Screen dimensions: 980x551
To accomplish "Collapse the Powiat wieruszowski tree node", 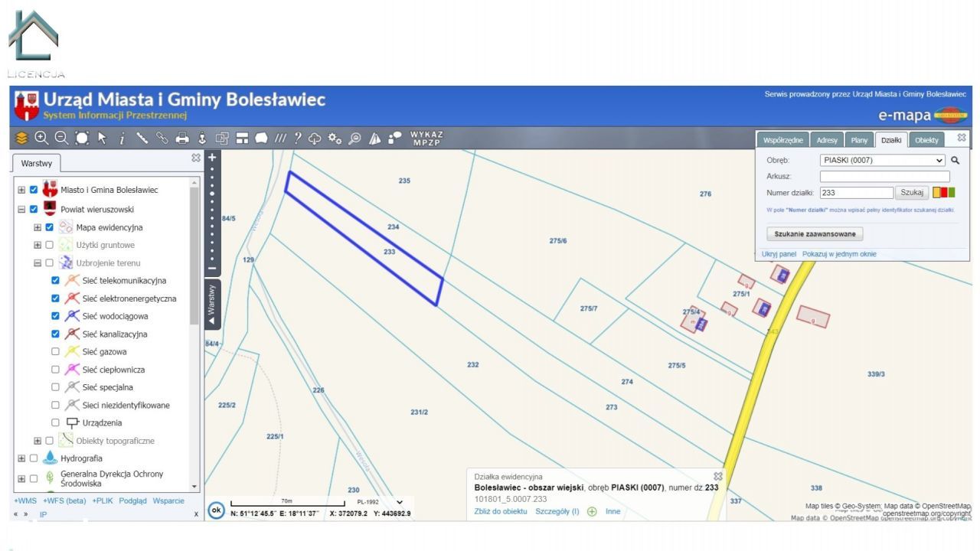I will (x=21, y=209).
